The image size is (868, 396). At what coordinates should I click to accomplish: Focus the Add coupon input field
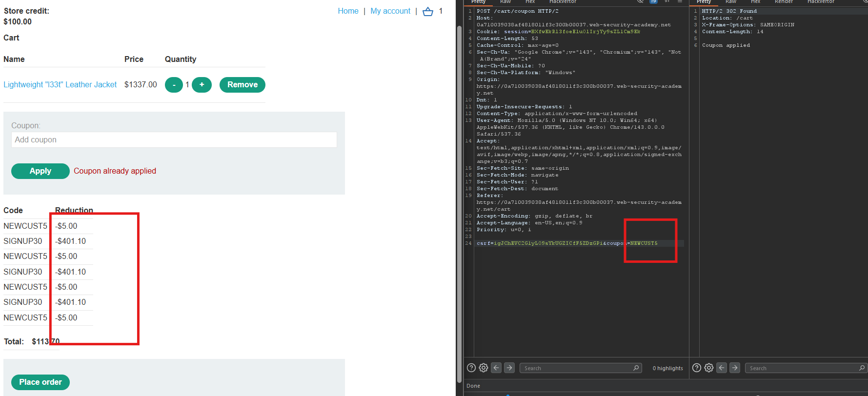(174, 140)
